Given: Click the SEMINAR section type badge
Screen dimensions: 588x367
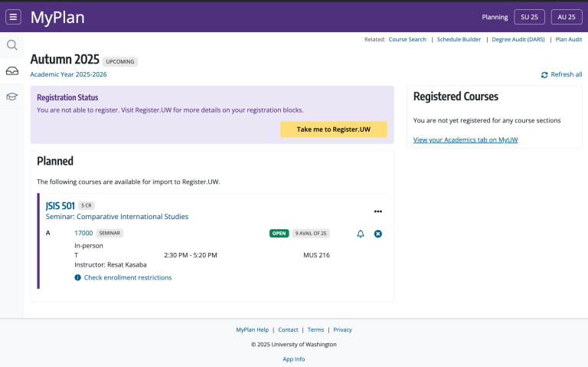Looking at the screenshot, I should [x=109, y=233].
